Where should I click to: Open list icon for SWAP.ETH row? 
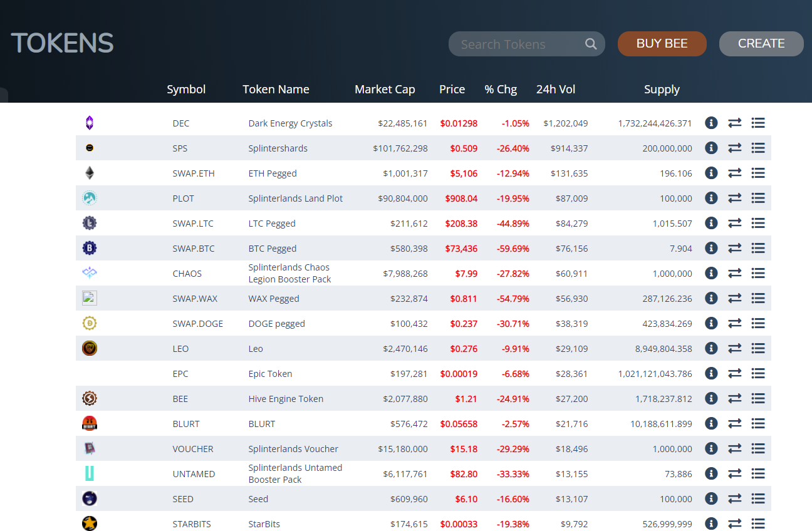tap(758, 173)
